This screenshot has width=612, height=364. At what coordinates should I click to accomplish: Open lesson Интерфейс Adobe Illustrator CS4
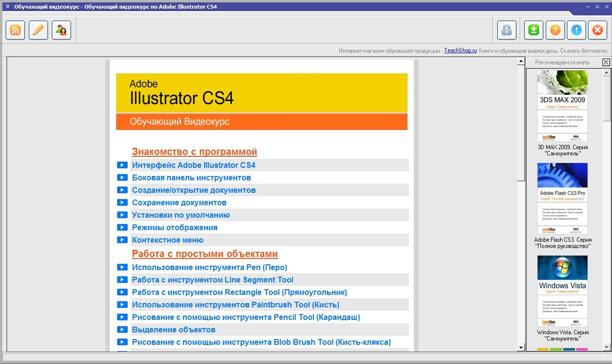click(194, 165)
